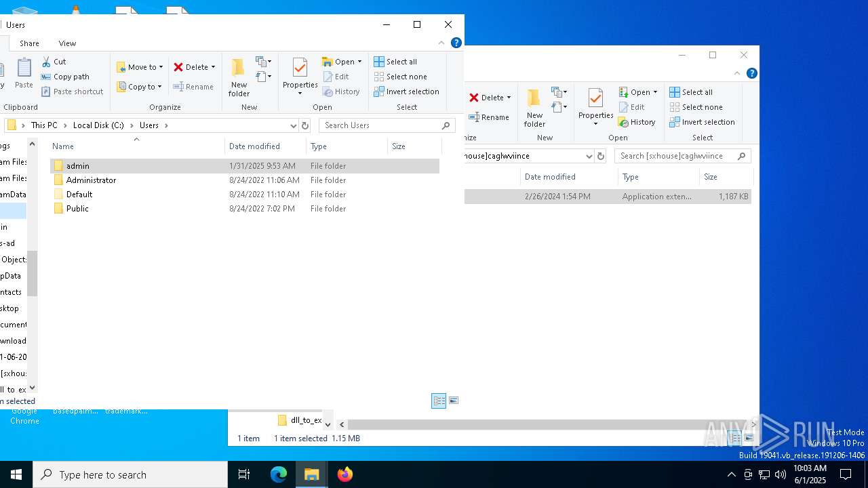Click Cut in the Users window ribbon

(x=54, y=62)
